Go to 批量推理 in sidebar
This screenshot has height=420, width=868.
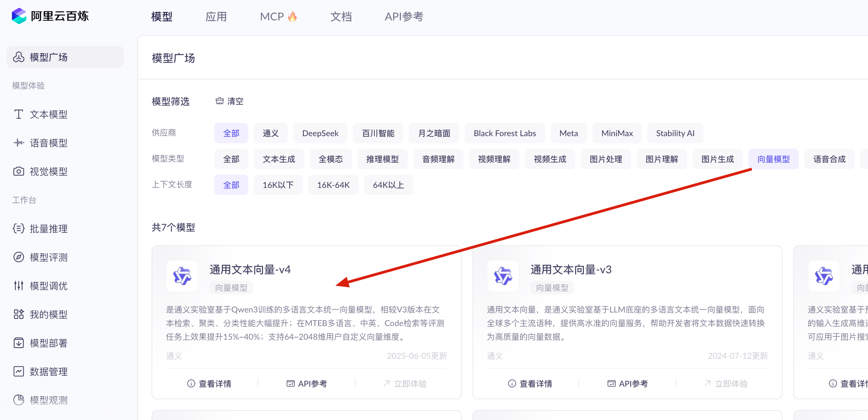(x=48, y=229)
